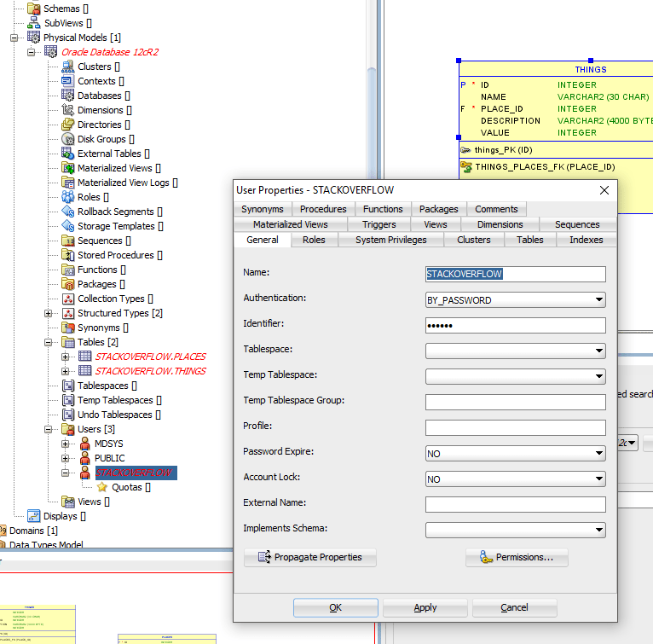The image size is (653, 644).
Task: Open the Authentication dropdown
Action: (598, 299)
